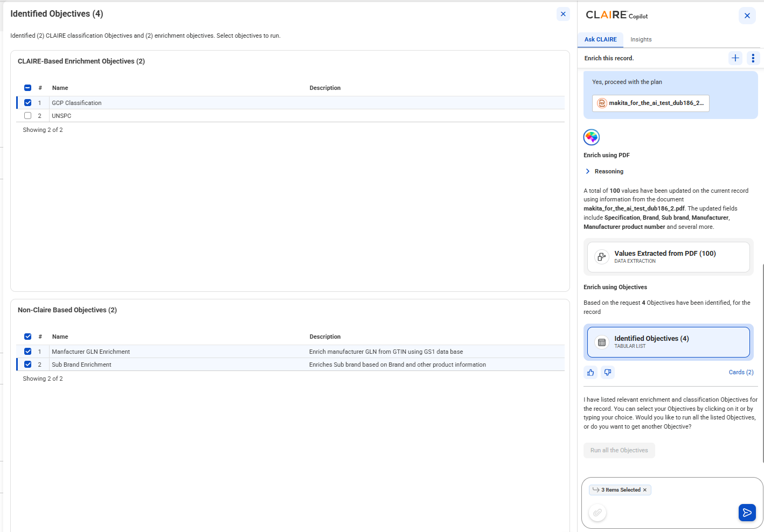This screenshot has height=532, width=764.
Task: Send the message with arrow button
Action: [x=747, y=513]
